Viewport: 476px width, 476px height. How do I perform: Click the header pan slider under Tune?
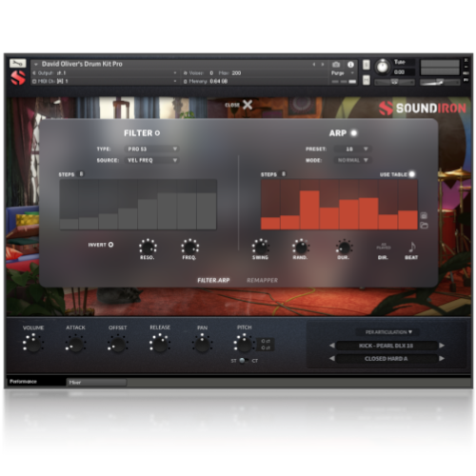click(394, 82)
